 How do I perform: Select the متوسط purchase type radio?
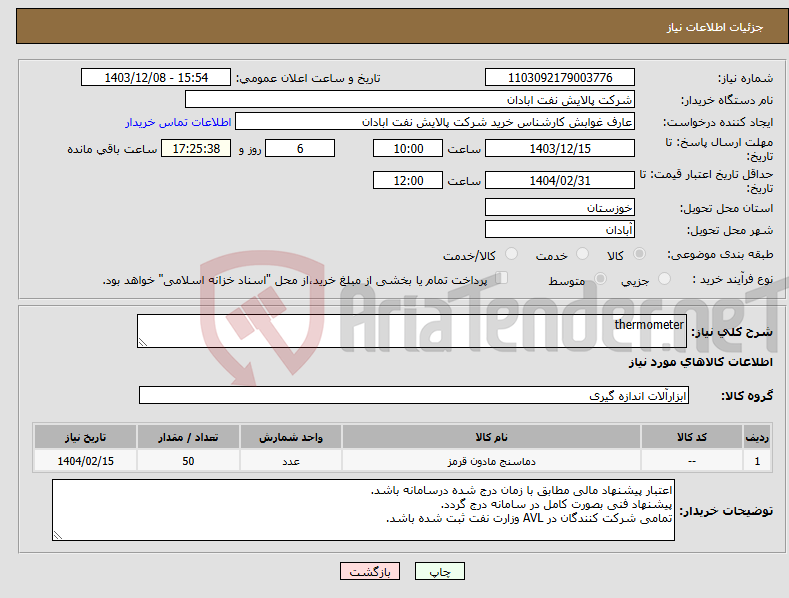[600, 279]
